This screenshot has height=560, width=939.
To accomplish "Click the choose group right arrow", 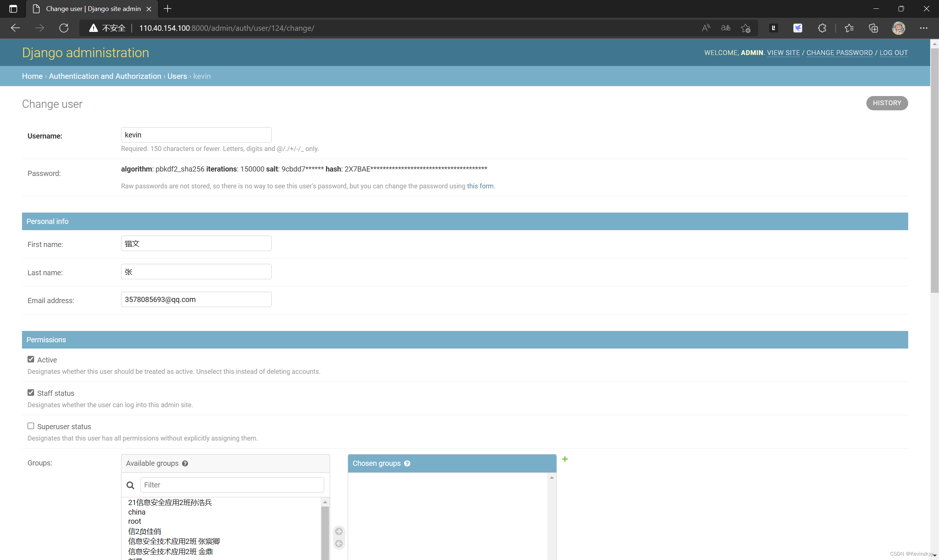I will [x=339, y=531].
